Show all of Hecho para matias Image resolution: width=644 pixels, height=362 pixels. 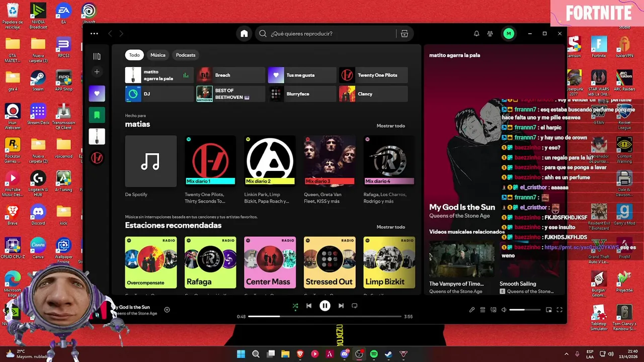tap(391, 126)
